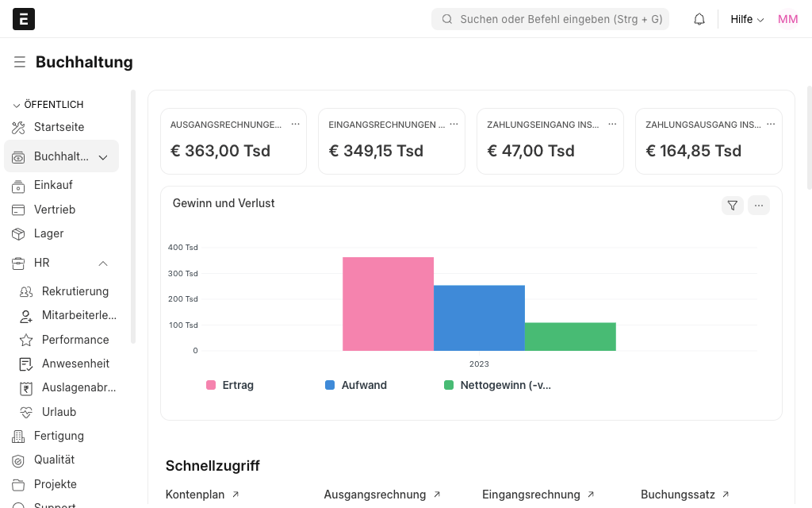Open the Kontenplan shortcut

point(202,495)
